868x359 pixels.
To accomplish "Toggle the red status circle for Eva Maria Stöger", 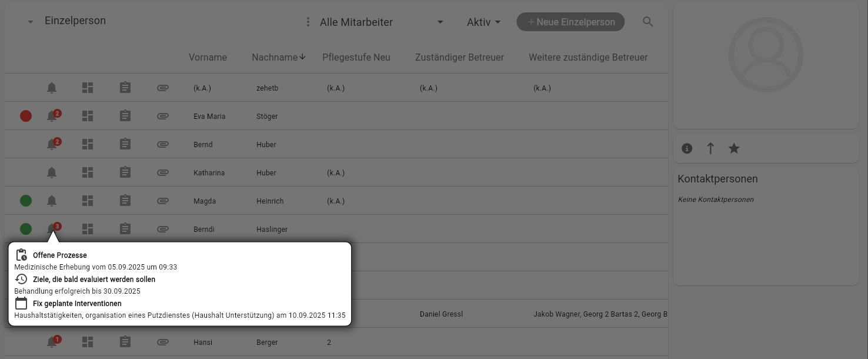I will tap(26, 115).
